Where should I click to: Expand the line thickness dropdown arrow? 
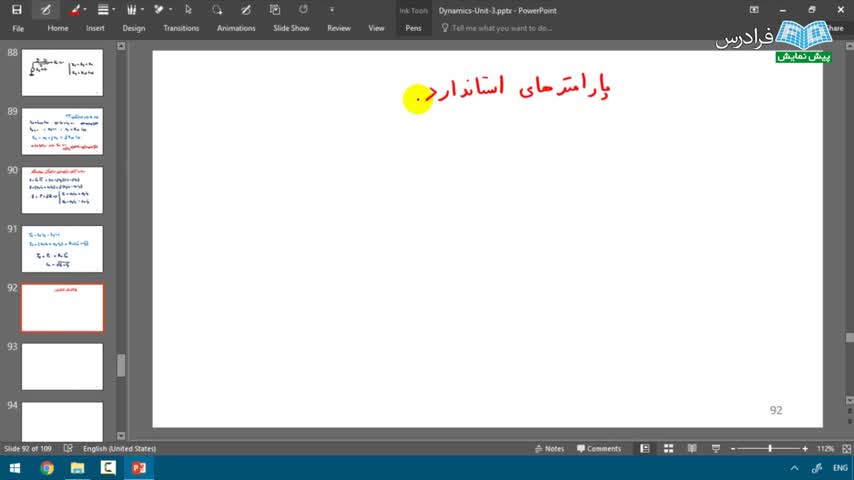point(113,10)
